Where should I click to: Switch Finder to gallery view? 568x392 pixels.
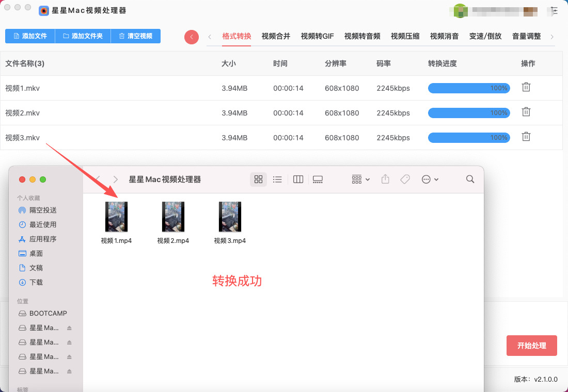point(318,179)
